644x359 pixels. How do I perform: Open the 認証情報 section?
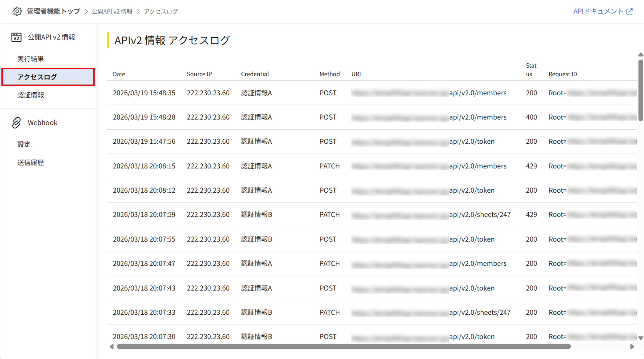click(x=31, y=95)
